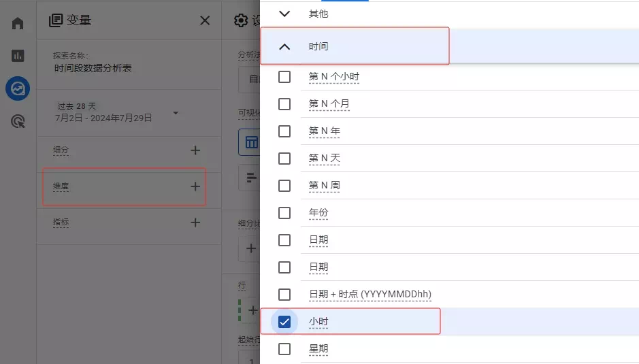Collapse the 时间 section
The width and height of the screenshot is (639, 364).
[x=284, y=46]
